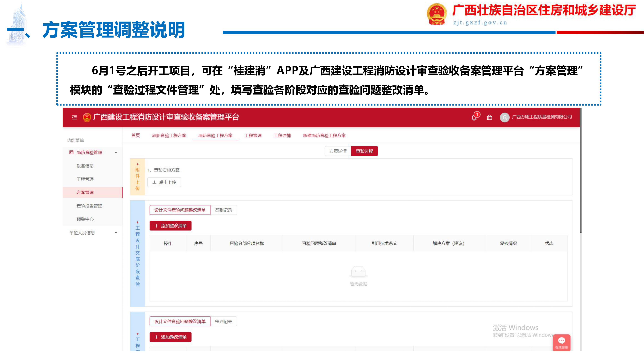This screenshot has width=644, height=362.
Task: Collapse the 消防查验管理 menu chevron
Action: 116,152
